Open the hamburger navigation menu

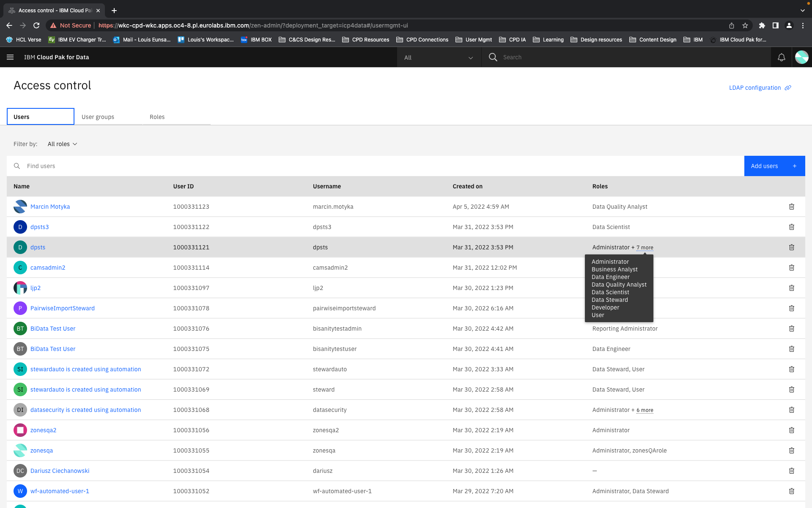pyautogui.click(x=10, y=57)
